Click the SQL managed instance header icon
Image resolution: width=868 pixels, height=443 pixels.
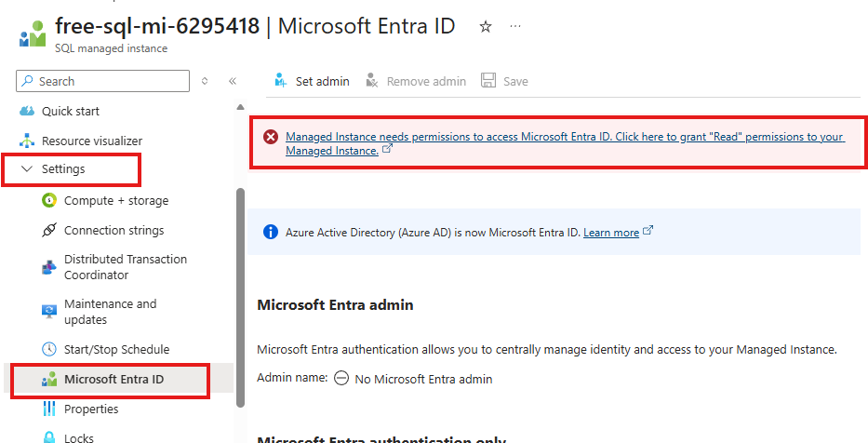[x=33, y=34]
